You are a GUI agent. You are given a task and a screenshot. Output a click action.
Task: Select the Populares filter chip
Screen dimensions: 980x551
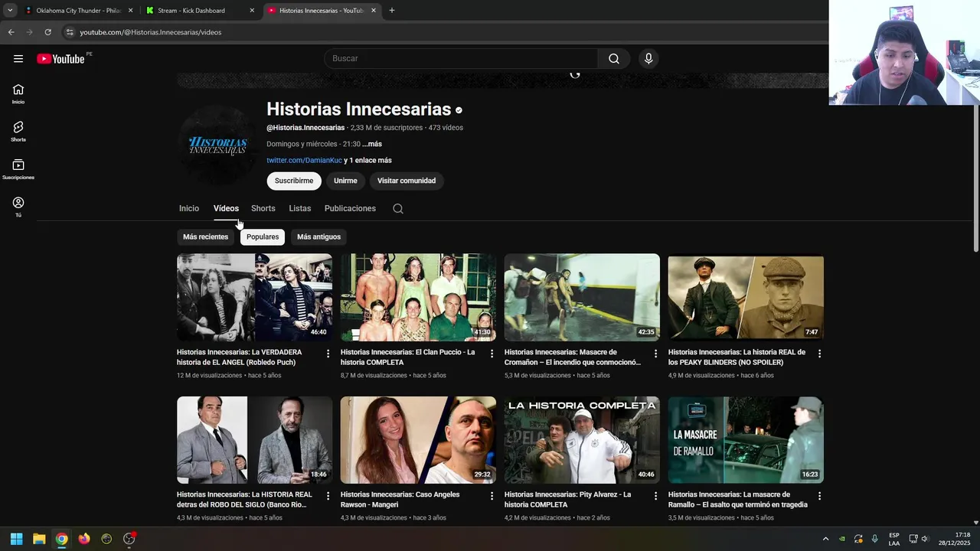263,236
